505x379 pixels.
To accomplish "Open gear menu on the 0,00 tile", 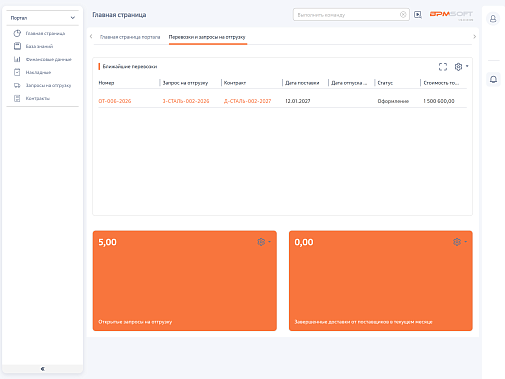I will click(x=460, y=242).
